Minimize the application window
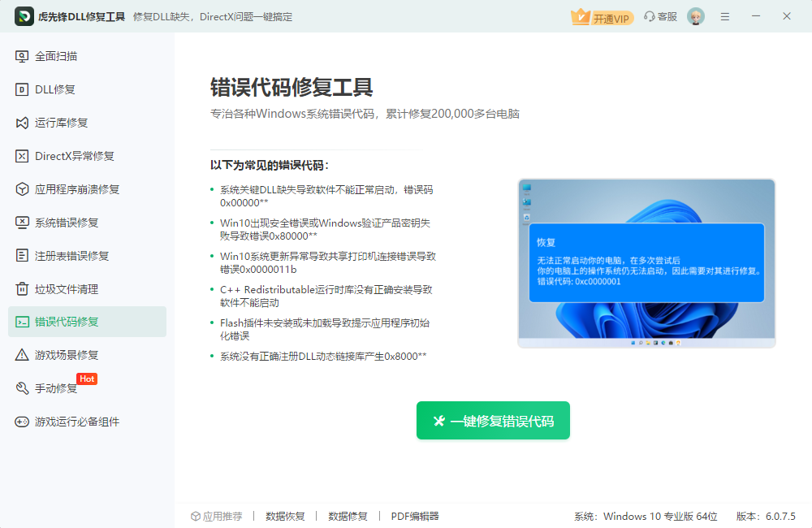 755,16
